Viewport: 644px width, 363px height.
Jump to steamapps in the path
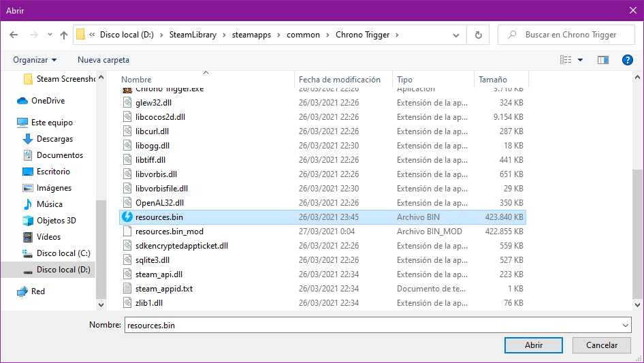pos(251,35)
